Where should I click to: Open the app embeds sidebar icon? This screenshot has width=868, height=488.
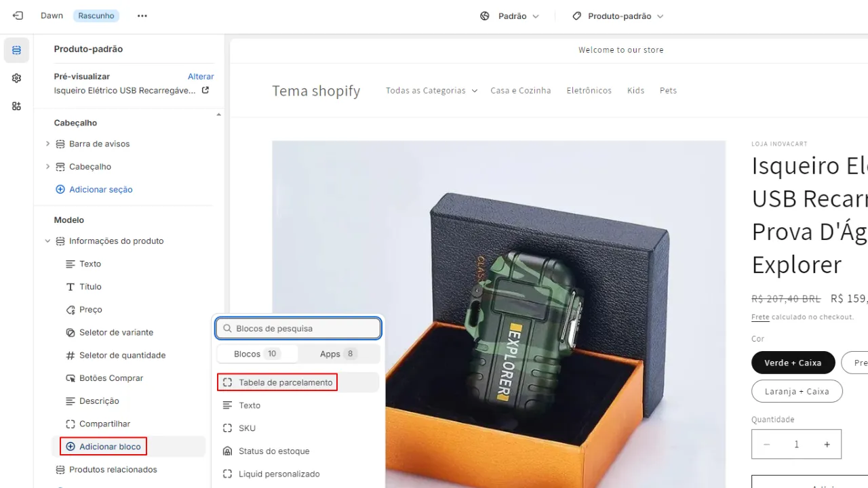click(16, 106)
